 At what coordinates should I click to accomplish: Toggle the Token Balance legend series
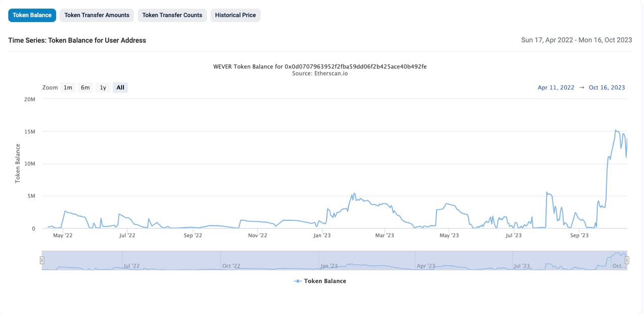(x=325, y=281)
